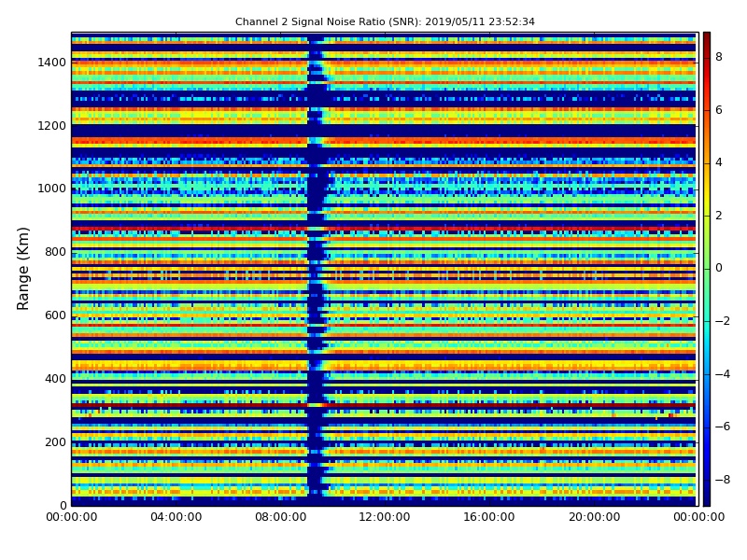Image resolution: width=747 pixels, height=560 pixels.
Task: Select the 200 range axis label
Action: (x=55, y=441)
